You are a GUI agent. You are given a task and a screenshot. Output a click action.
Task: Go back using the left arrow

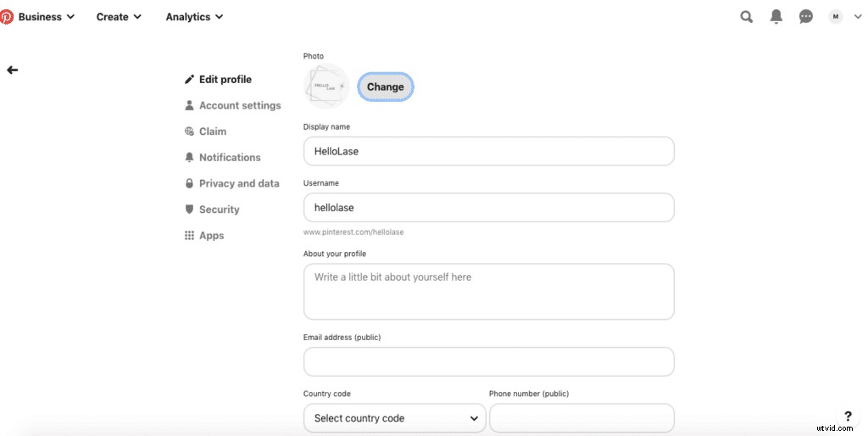[x=12, y=70]
